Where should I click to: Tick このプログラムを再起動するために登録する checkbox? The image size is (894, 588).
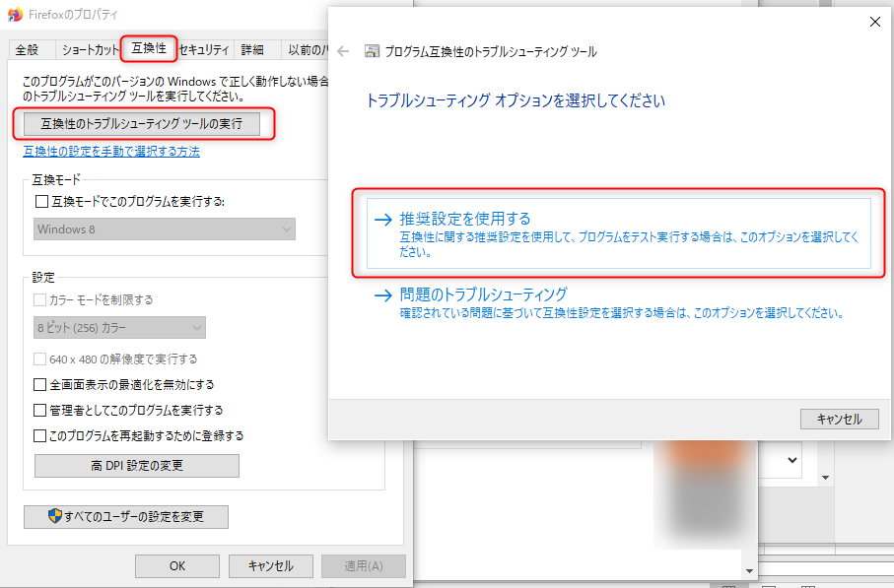(x=41, y=435)
